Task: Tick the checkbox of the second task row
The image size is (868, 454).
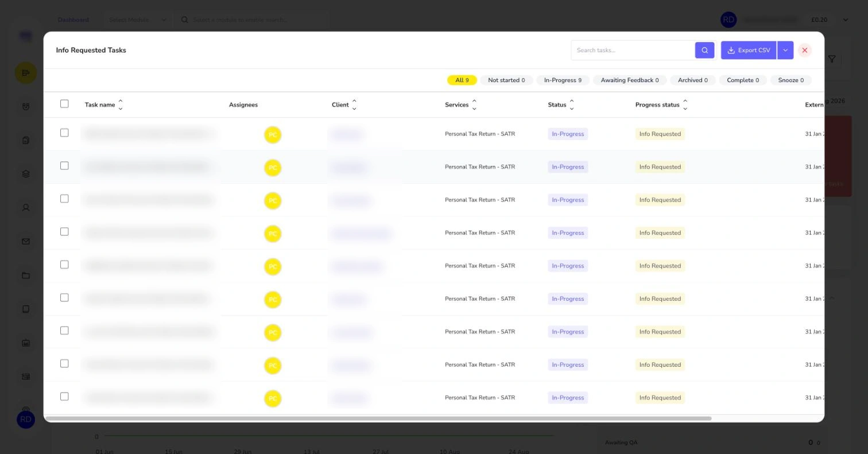Action: 64,165
